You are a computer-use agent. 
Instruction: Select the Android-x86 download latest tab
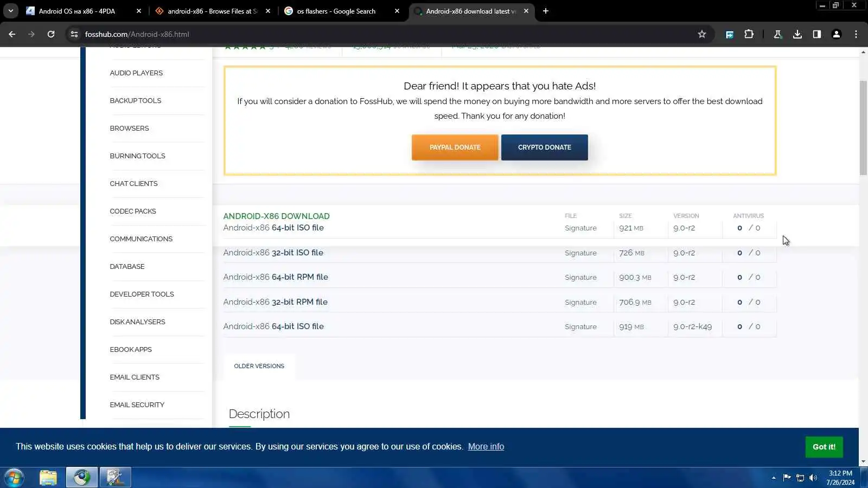click(471, 11)
